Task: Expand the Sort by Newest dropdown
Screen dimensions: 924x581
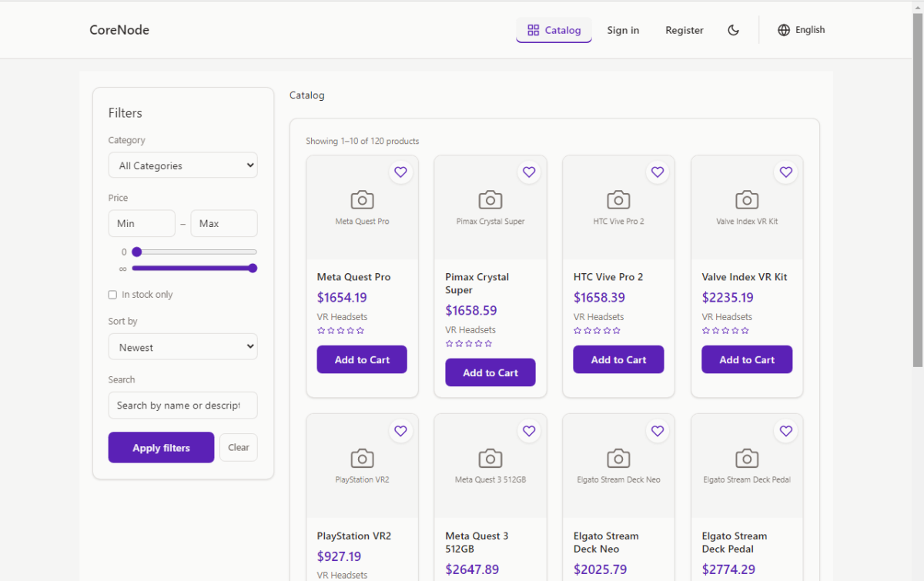Action: pyautogui.click(x=182, y=347)
